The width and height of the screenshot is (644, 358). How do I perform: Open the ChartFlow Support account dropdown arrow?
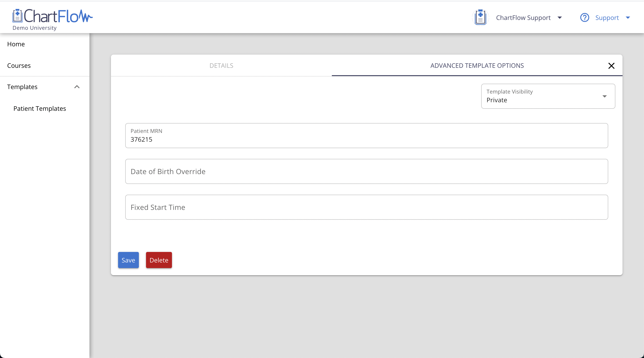[x=560, y=17]
